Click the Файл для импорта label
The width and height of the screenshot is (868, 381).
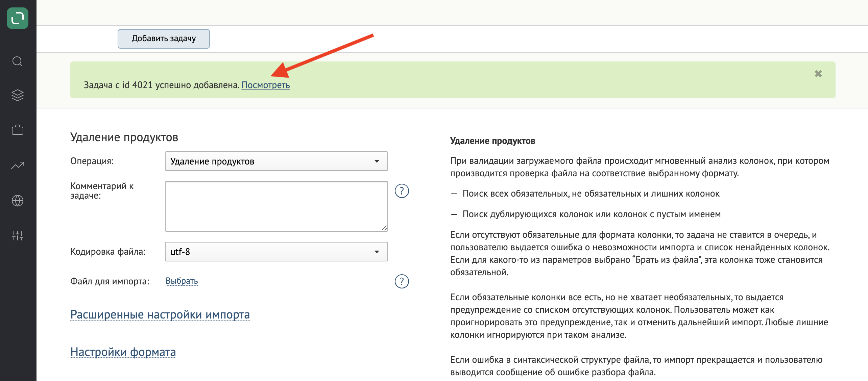tap(110, 281)
